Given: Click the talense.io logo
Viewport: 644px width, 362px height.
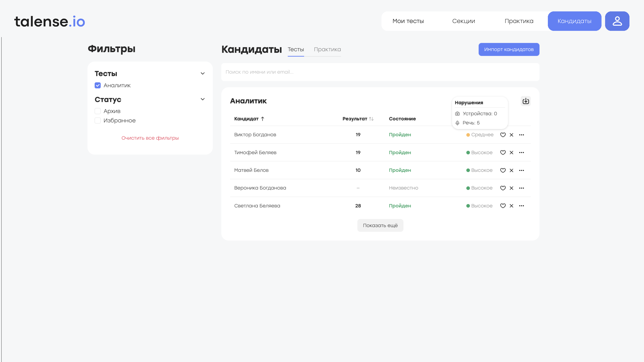Looking at the screenshot, I should 49,21.
